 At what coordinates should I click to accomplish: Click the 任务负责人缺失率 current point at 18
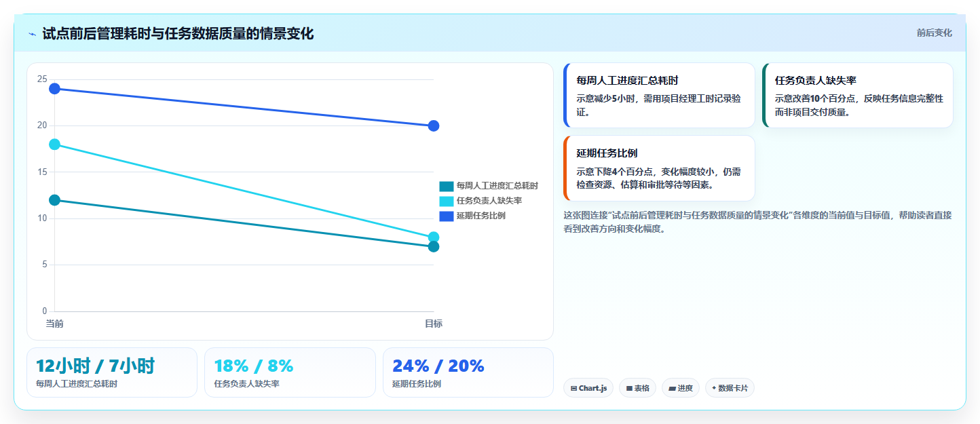tap(54, 144)
